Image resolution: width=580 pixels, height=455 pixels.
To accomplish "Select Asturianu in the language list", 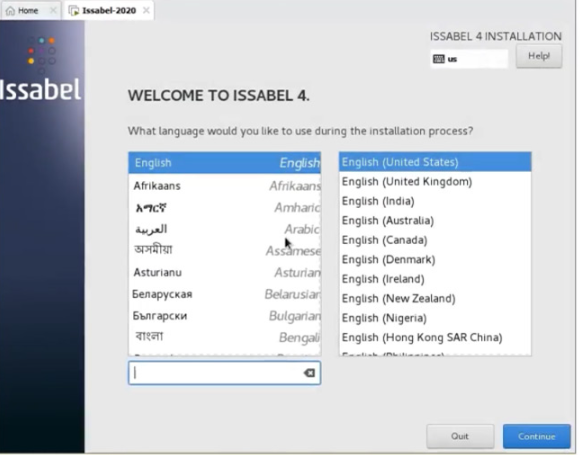I will tap(225, 273).
